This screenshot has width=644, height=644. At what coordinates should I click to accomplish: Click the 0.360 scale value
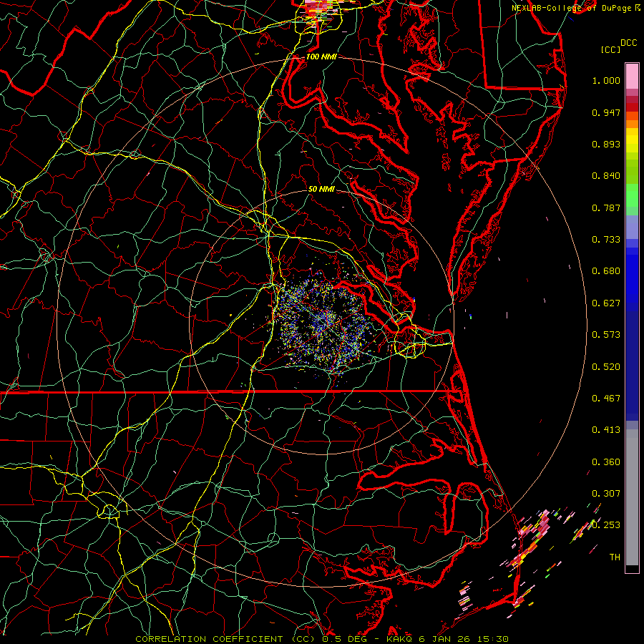point(606,462)
